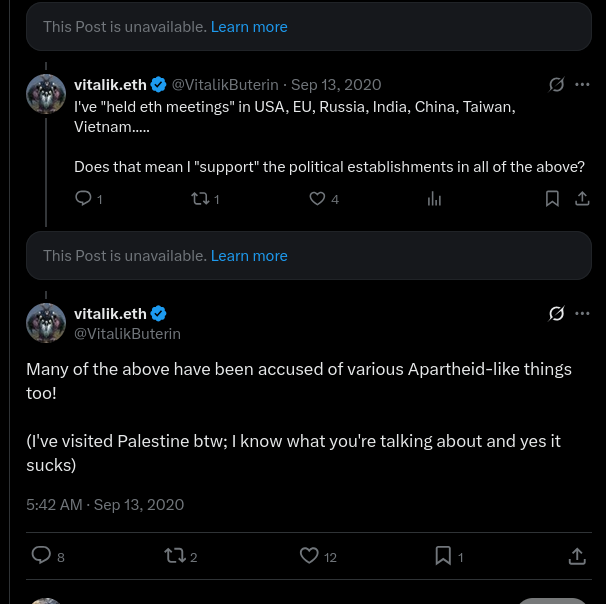Share the main Apartheid-like things post

[x=577, y=556]
